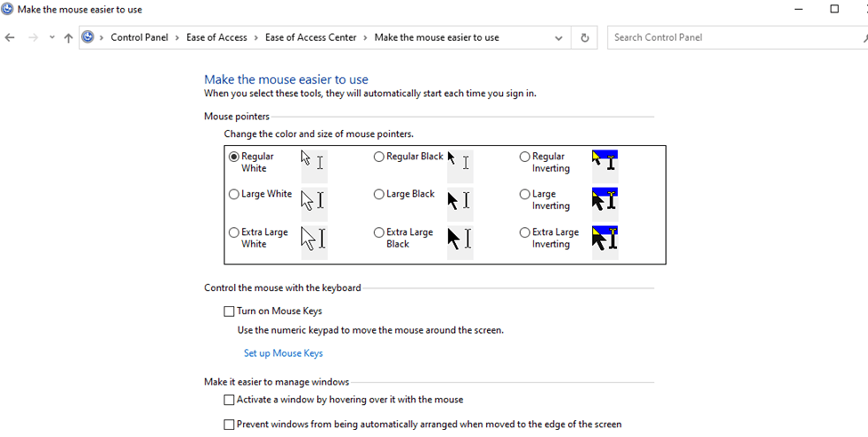This screenshot has height=437, width=868.
Task: Click the Make the mouse easier to use heading
Action: coord(286,79)
